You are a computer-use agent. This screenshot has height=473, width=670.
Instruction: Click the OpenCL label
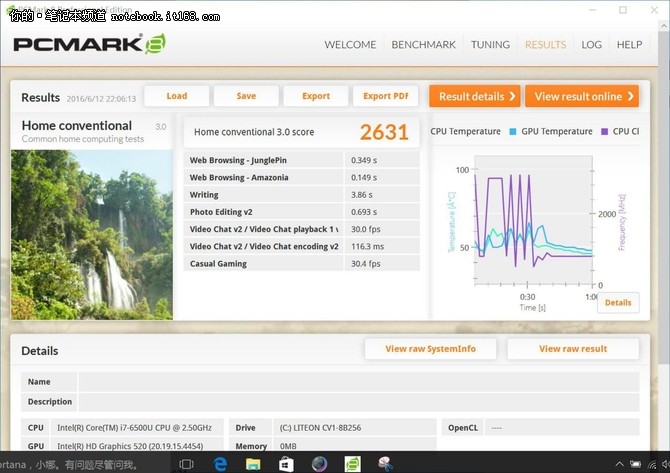click(463, 428)
